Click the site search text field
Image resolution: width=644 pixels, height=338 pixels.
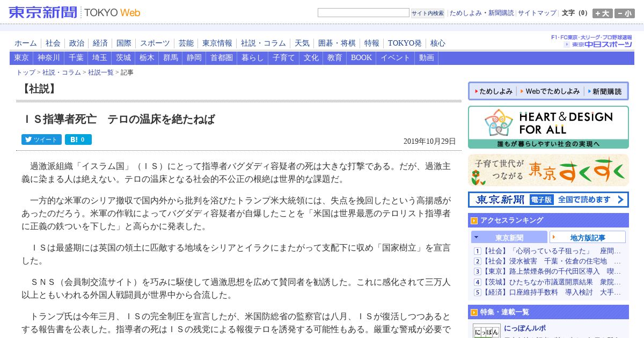coord(363,13)
